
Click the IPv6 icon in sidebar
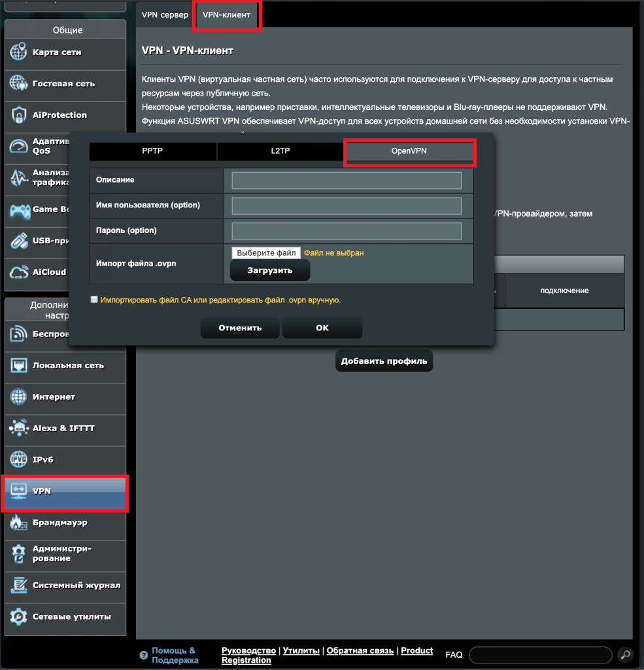pos(18,460)
